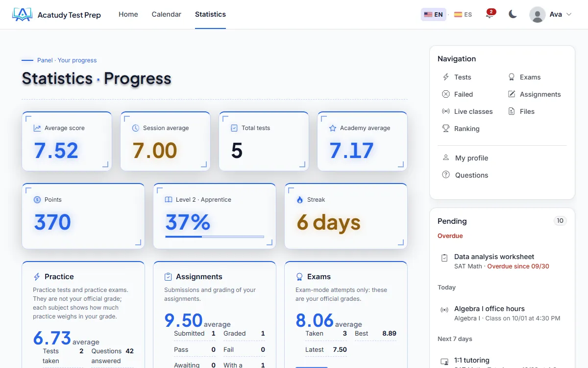Click the Assignments clipboard icon in card header

click(168, 277)
